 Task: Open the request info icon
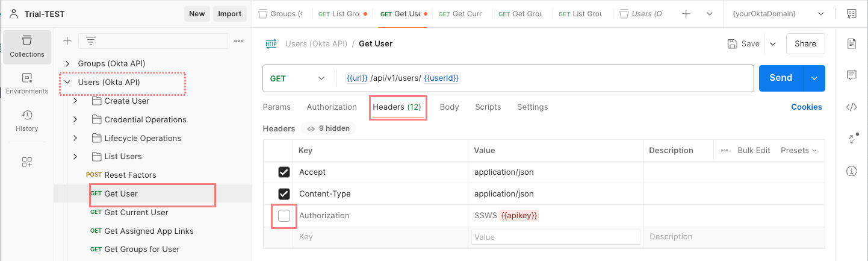pyautogui.click(x=851, y=171)
